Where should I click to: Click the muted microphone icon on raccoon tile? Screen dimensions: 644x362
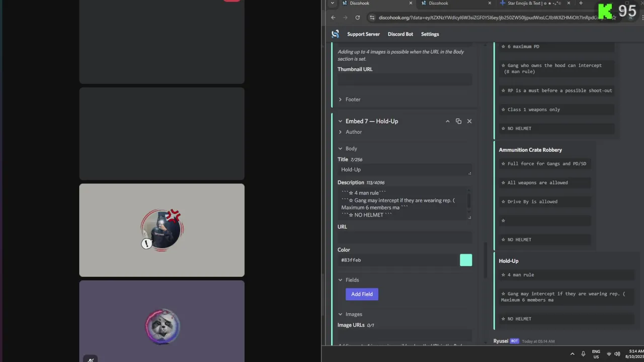91,359
